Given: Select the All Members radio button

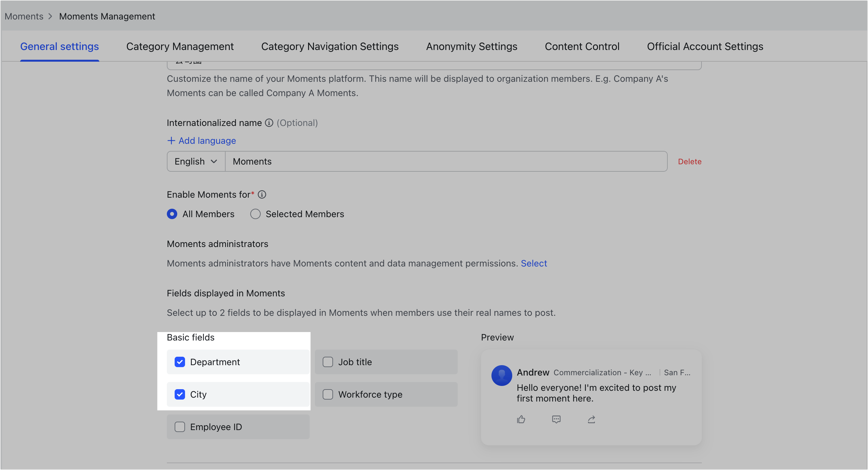Looking at the screenshot, I should coord(172,214).
